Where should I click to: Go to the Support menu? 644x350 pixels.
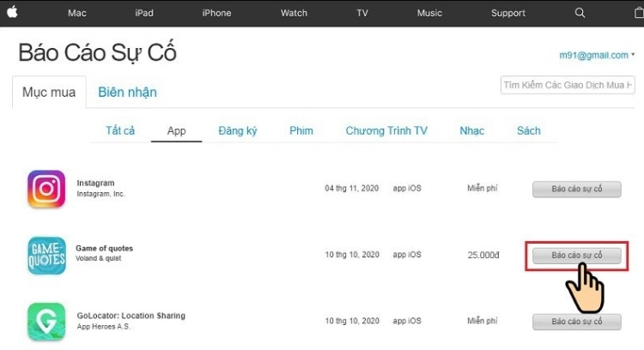(x=508, y=13)
